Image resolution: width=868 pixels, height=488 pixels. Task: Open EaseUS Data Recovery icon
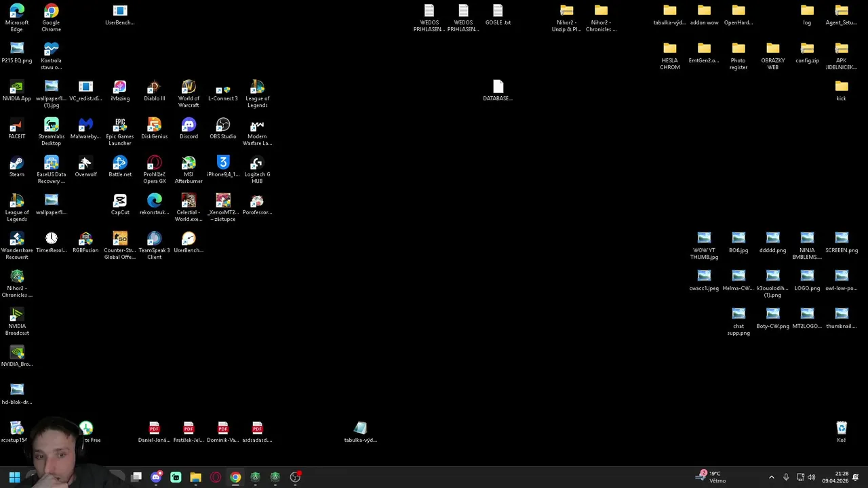[x=51, y=170]
